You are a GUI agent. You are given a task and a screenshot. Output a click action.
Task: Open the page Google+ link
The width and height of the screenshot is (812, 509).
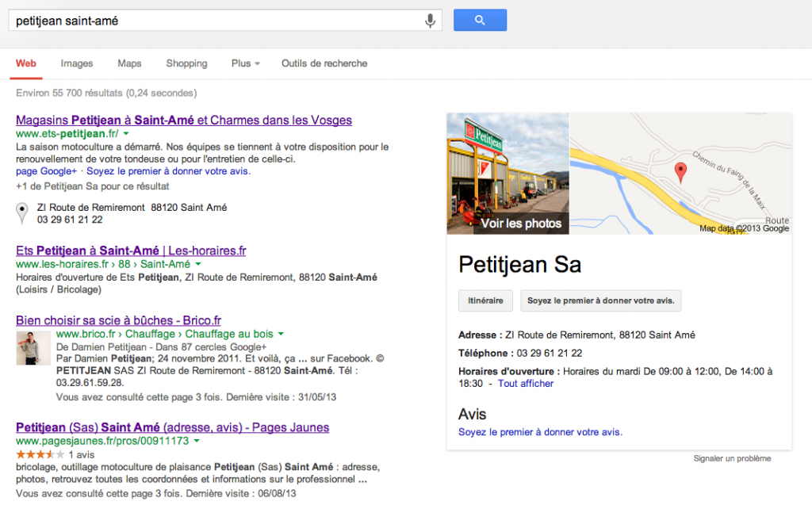pos(46,171)
